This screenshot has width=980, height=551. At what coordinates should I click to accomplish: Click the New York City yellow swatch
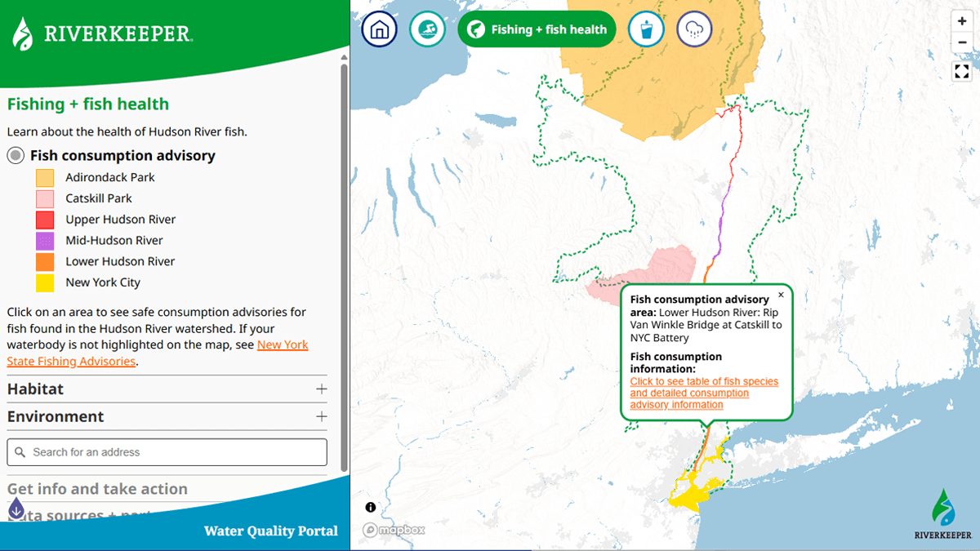(45, 283)
